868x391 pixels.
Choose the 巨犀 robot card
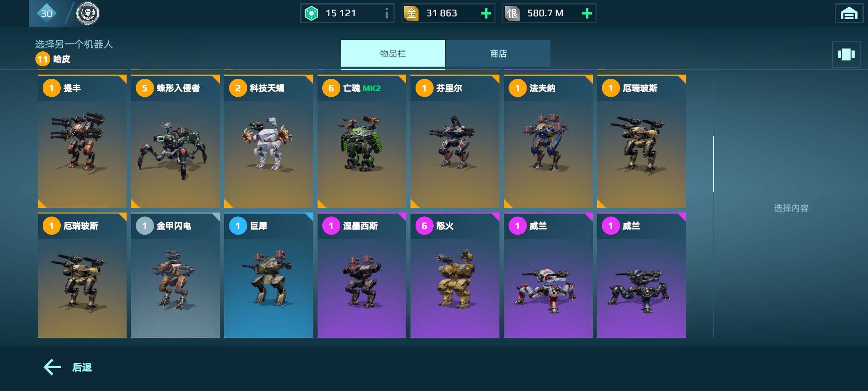click(x=268, y=275)
